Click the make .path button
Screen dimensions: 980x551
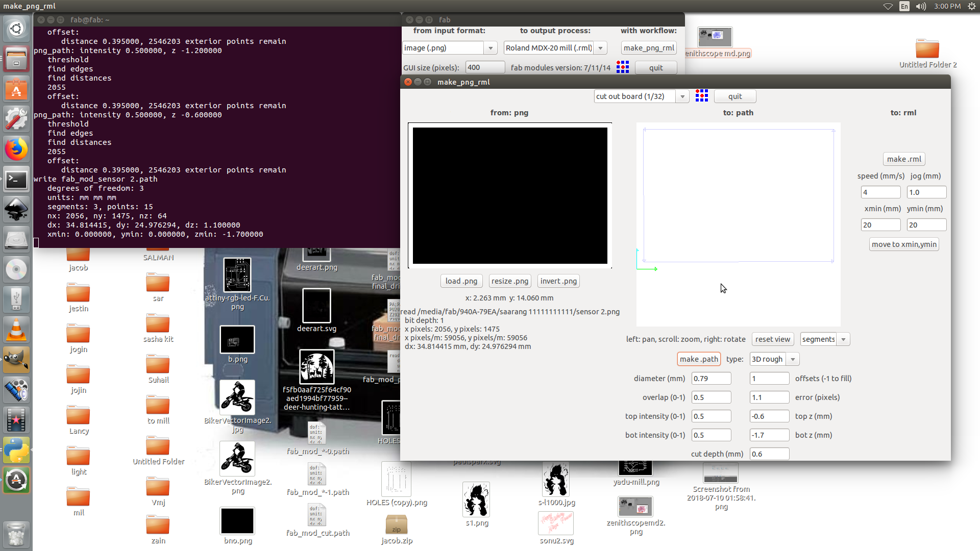[x=699, y=359]
